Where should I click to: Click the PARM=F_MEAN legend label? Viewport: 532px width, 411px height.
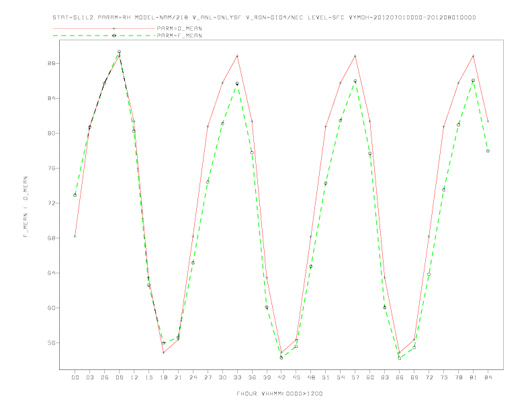pos(179,36)
